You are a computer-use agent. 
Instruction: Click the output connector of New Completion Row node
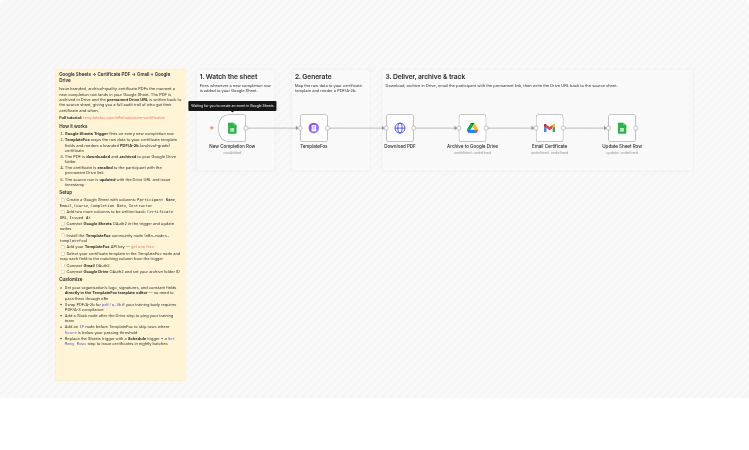point(246,128)
